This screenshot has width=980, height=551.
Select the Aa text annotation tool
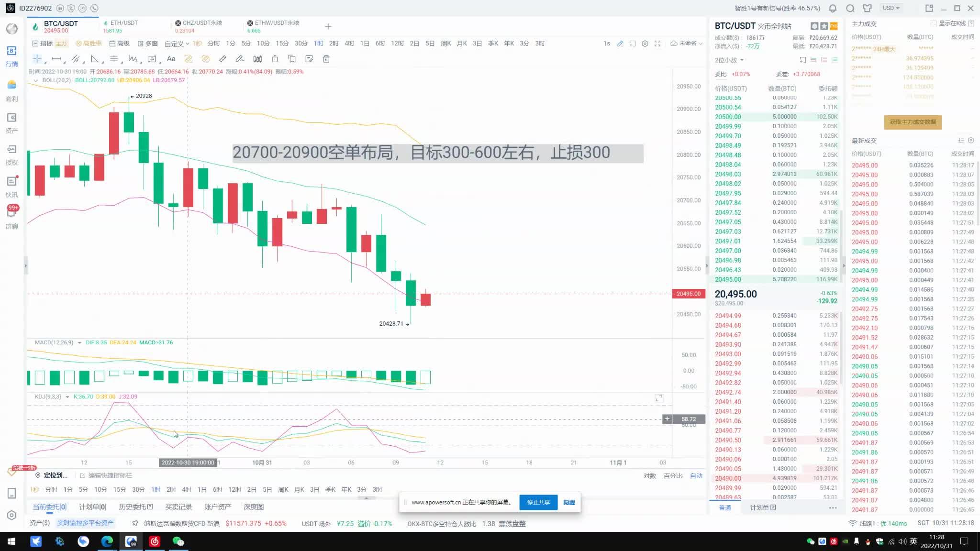pyautogui.click(x=171, y=59)
